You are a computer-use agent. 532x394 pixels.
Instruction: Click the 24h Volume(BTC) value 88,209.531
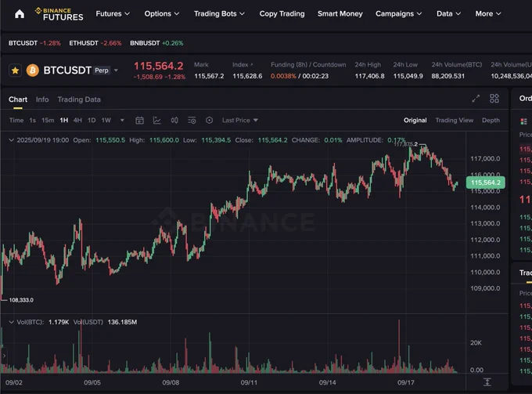pyautogui.click(x=448, y=76)
